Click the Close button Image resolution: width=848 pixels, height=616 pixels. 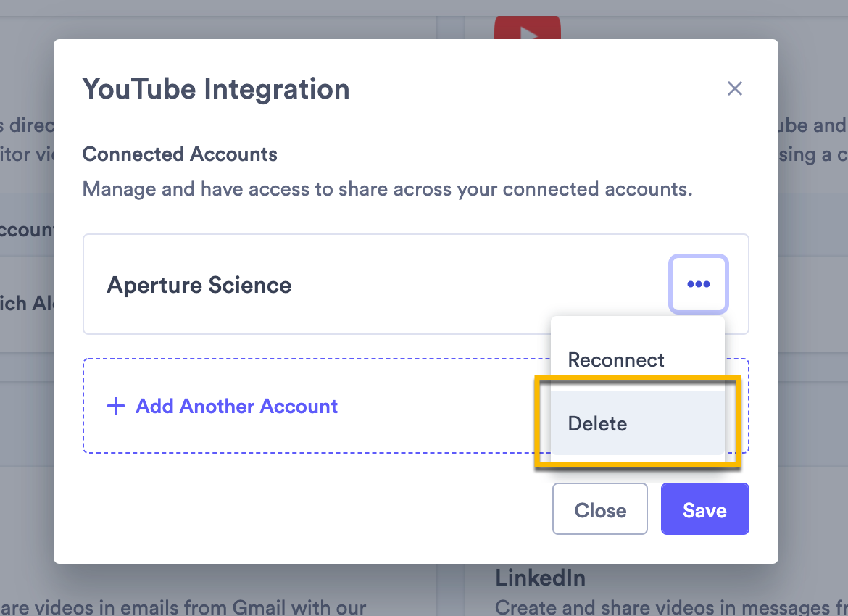[600, 509]
